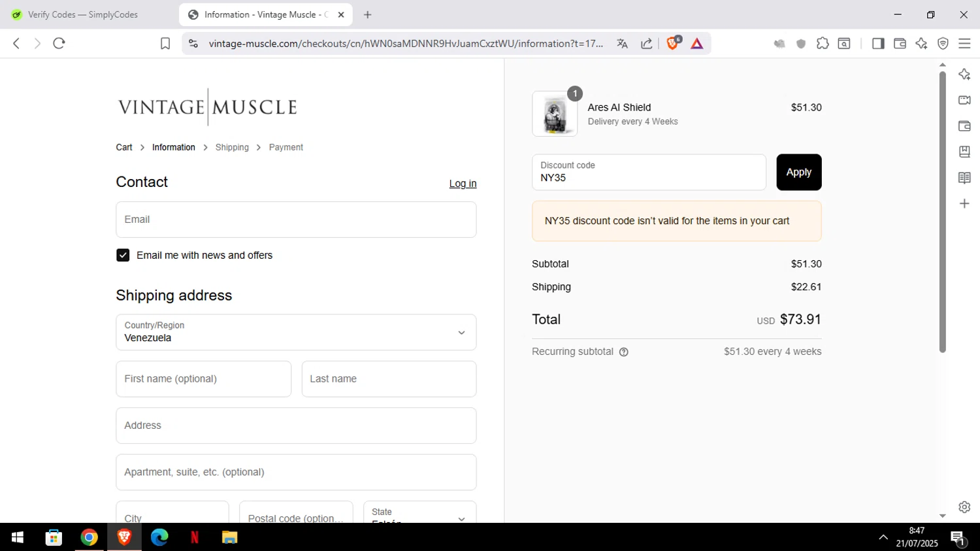Click the Postal code optional field
980x551 pixels.
(x=296, y=512)
